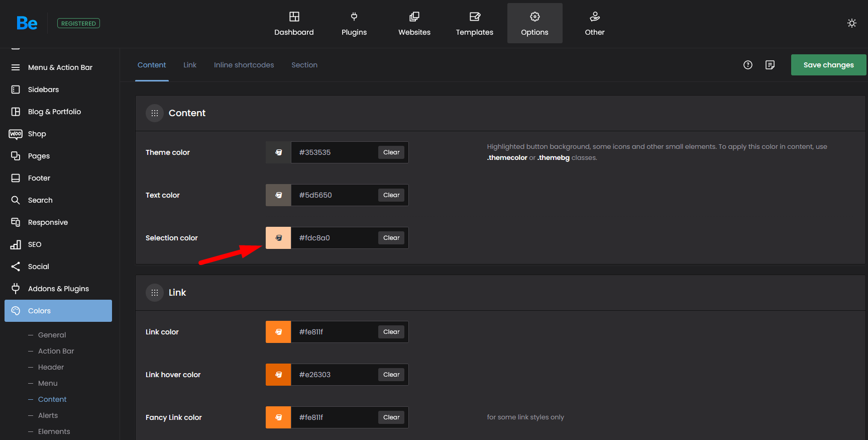
Task: Open the Dashboard icon in top navigation
Action: [294, 17]
